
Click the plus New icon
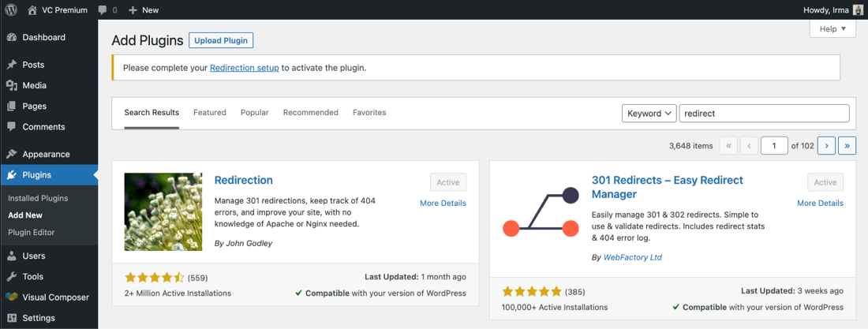[133, 10]
